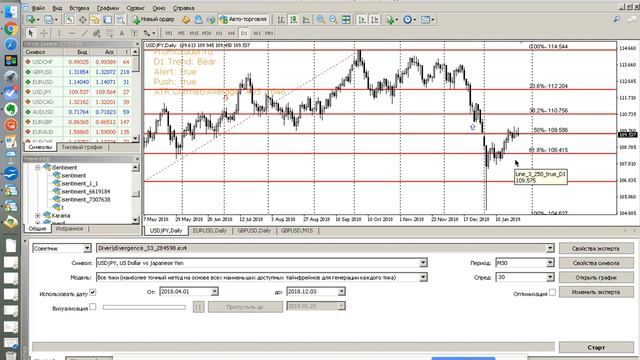Toggle the Strategy Tester icon
The width and height of the screenshot is (640, 360).
point(120,19)
